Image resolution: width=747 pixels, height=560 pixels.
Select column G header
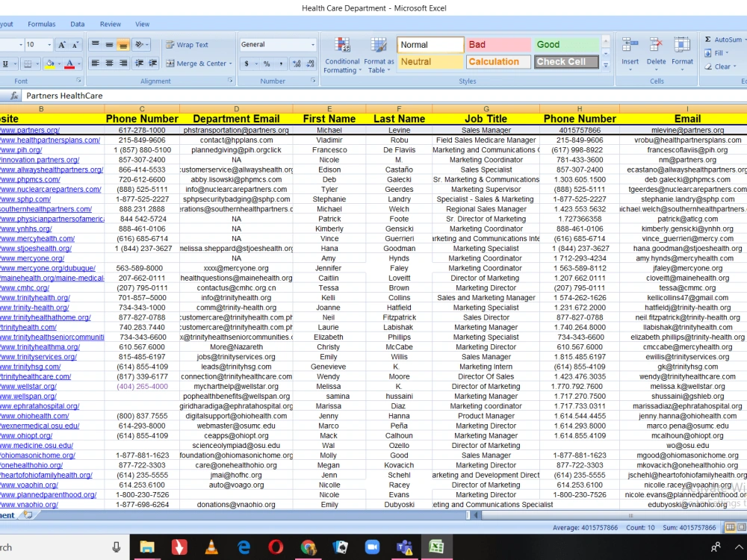(x=486, y=109)
